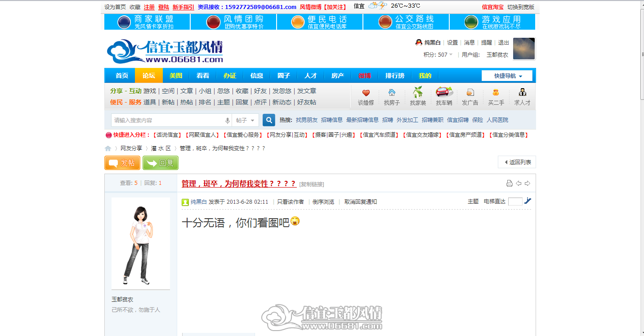This screenshot has height=336, width=644.
Task: Click the green 回复 button
Action: (x=161, y=163)
